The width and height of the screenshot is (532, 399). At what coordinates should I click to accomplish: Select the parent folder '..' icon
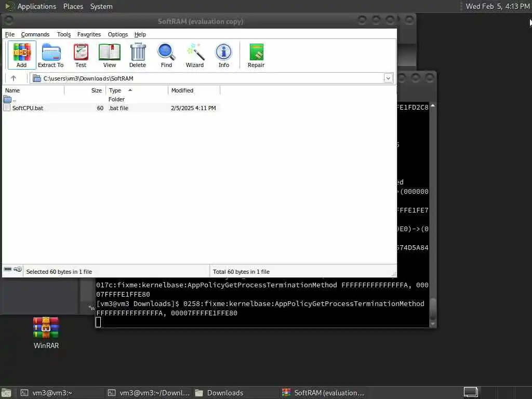pos(7,99)
